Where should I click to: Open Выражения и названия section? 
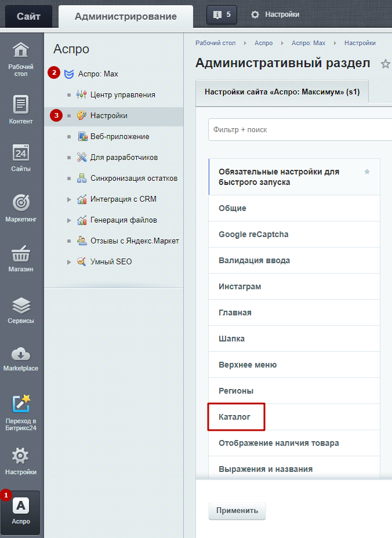click(x=294, y=469)
